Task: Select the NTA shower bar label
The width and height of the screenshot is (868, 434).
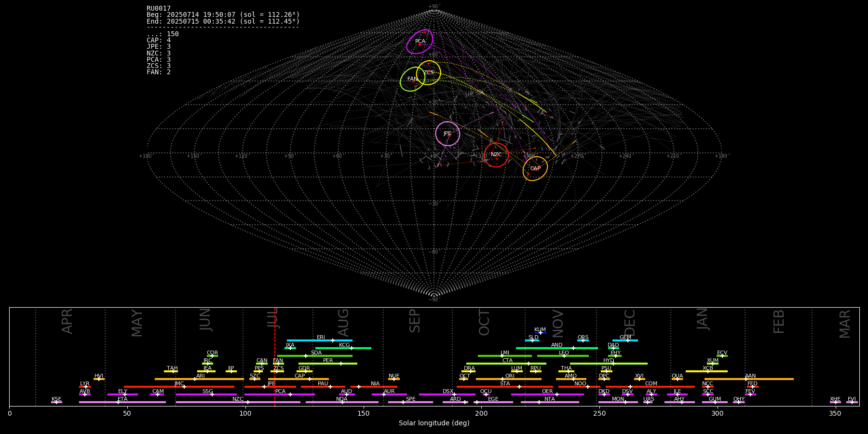Action: coord(549,399)
